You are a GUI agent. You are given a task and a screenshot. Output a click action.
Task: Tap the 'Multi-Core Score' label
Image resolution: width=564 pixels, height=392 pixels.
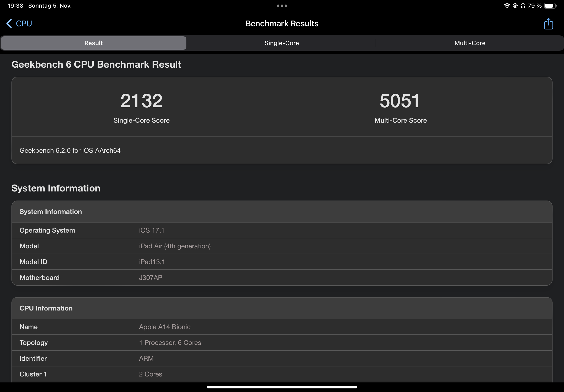click(401, 120)
